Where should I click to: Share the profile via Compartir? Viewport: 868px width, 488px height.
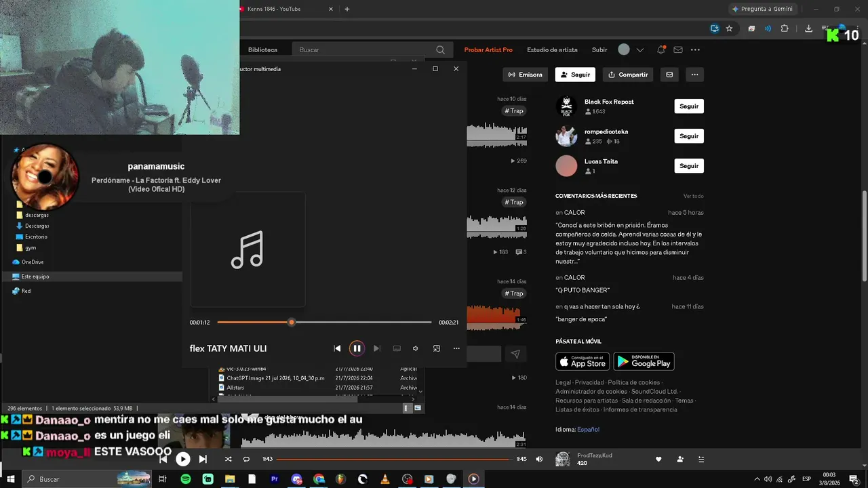pyautogui.click(x=628, y=75)
